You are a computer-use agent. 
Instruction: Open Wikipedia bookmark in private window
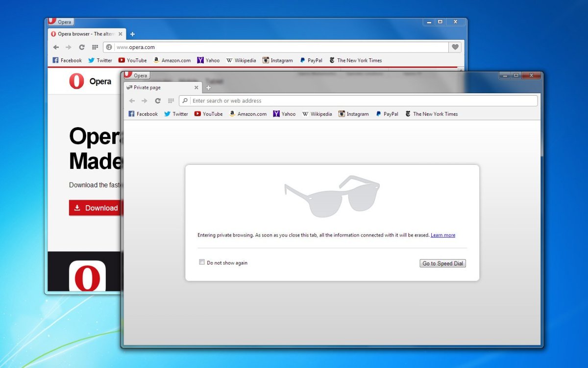tap(317, 114)
